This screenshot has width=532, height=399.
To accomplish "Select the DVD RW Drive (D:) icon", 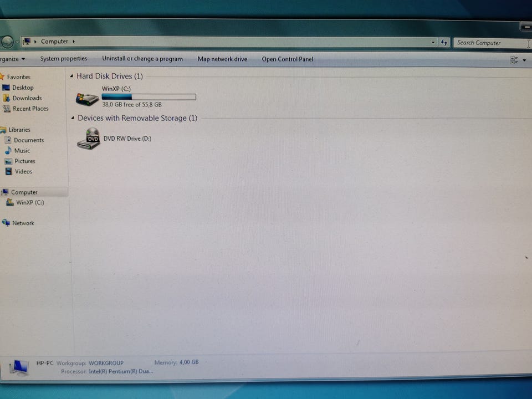I will coord(89,139).
